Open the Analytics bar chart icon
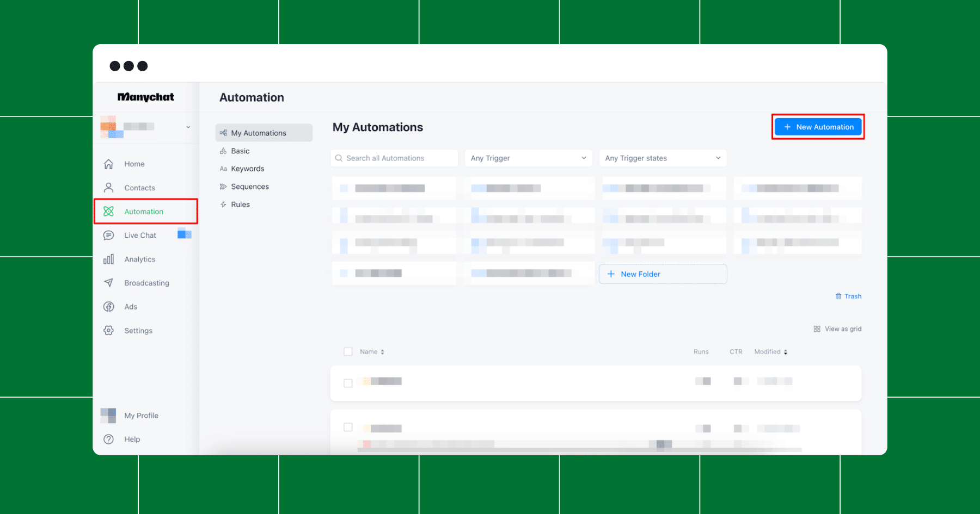980x514 pixels. (x=108, y=259)
